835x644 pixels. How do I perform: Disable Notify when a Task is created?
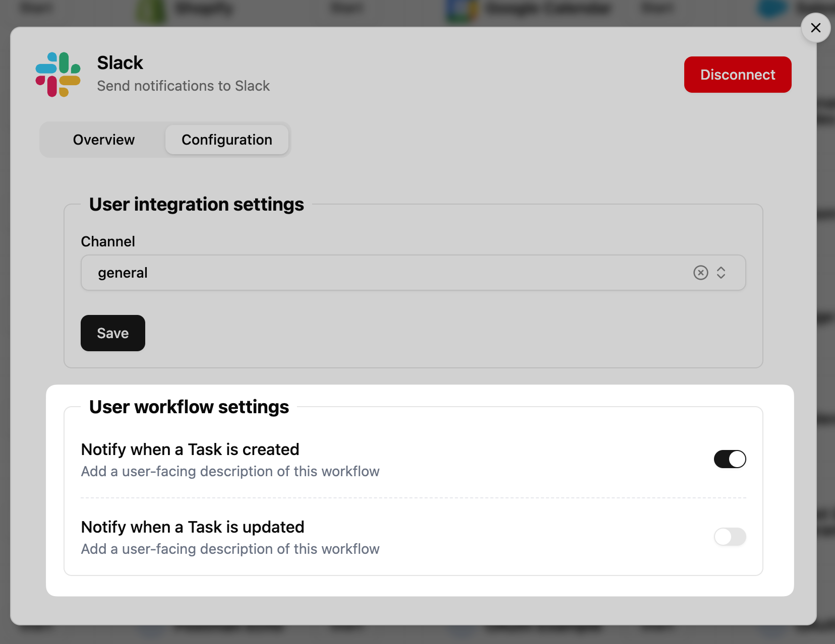[730, 459]
